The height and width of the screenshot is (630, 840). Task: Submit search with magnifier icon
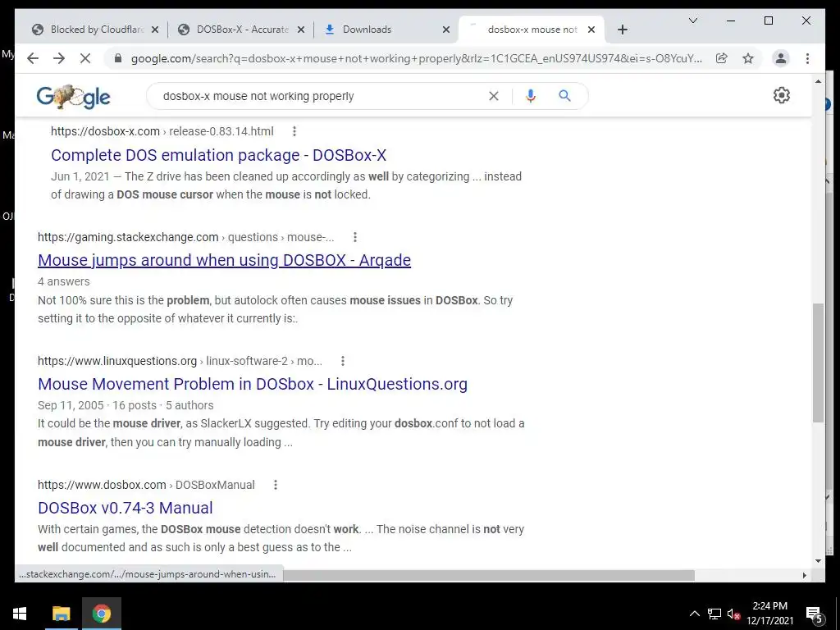pos(564,96)
